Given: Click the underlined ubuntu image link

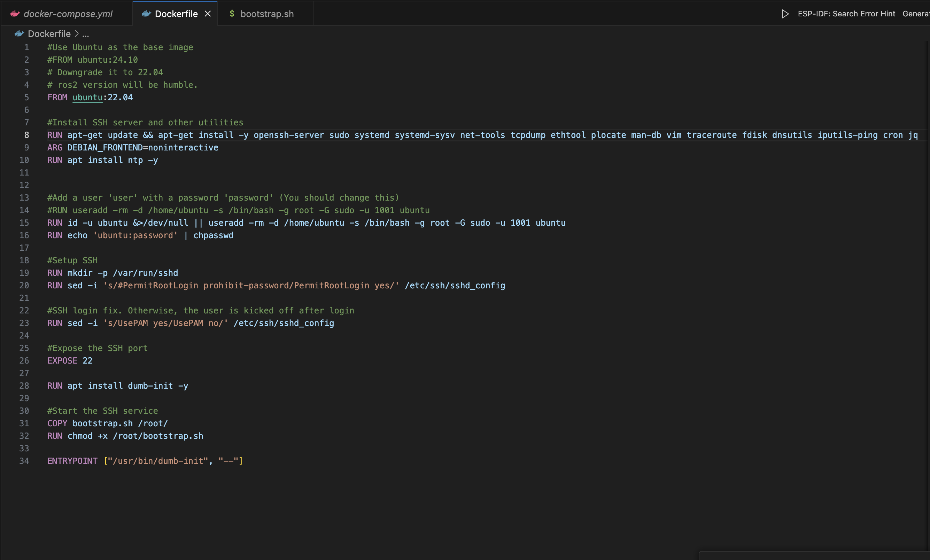Looking at the screenshot, I should coord(87,98).
